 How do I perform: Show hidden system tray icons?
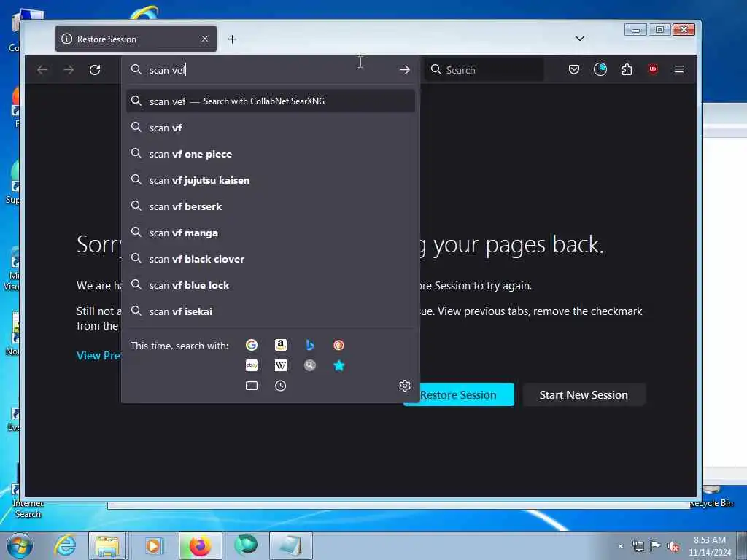click(620, 546)
